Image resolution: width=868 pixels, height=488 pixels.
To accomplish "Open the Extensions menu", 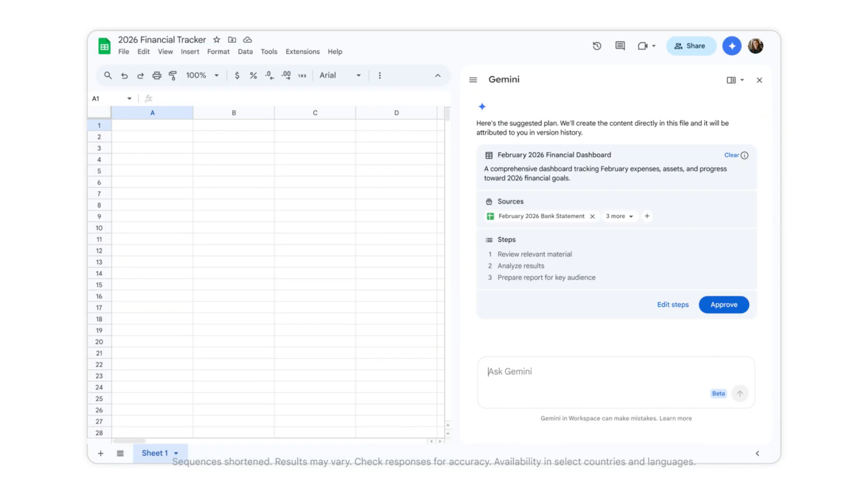I will (x=302, y=51).
